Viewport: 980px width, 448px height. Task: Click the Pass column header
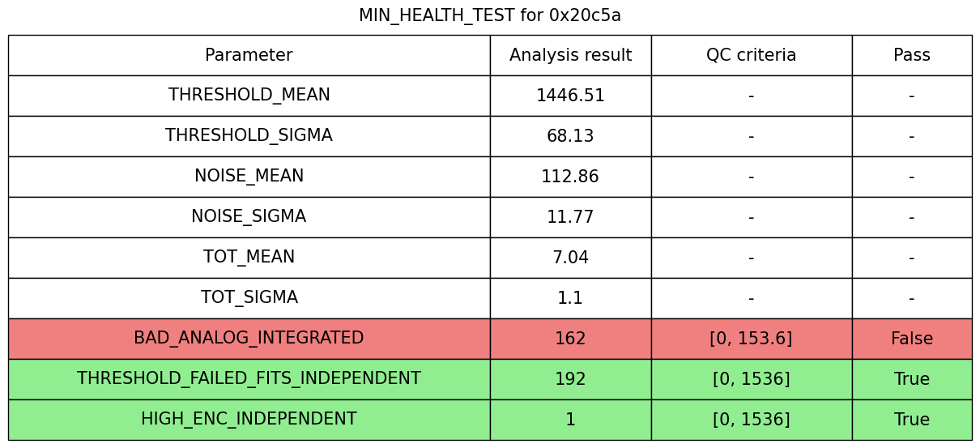click(x=911, y=55)
